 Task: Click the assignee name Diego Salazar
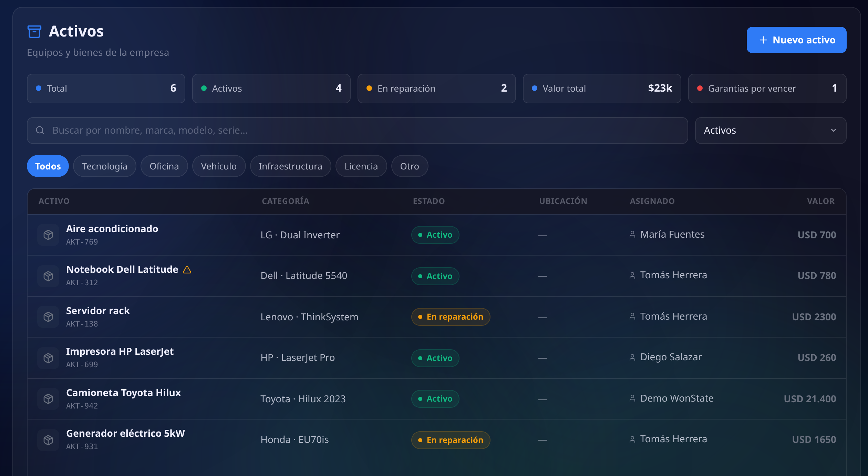pyautogui.click(x=671, y=357)
